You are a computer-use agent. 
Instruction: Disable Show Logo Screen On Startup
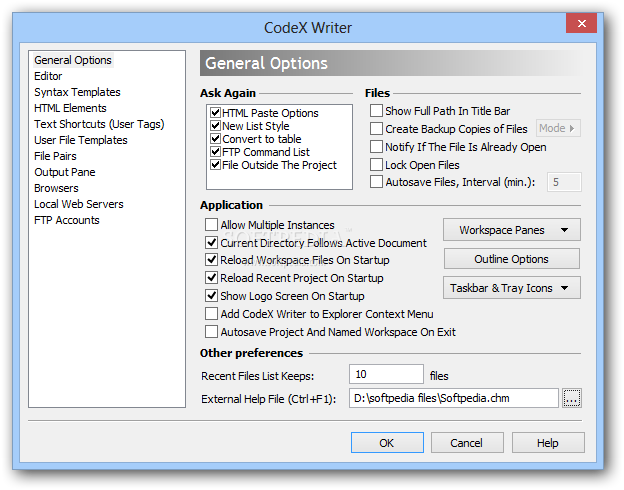click(x=211, y=295)
